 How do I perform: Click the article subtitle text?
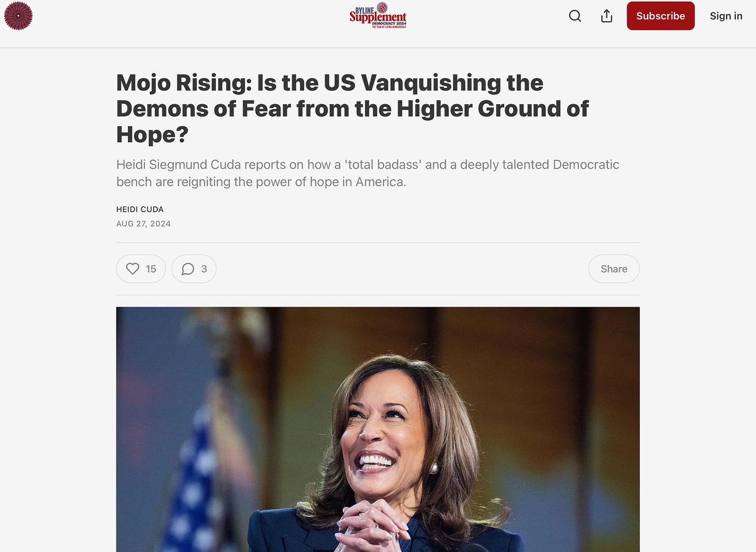(368, 173)
